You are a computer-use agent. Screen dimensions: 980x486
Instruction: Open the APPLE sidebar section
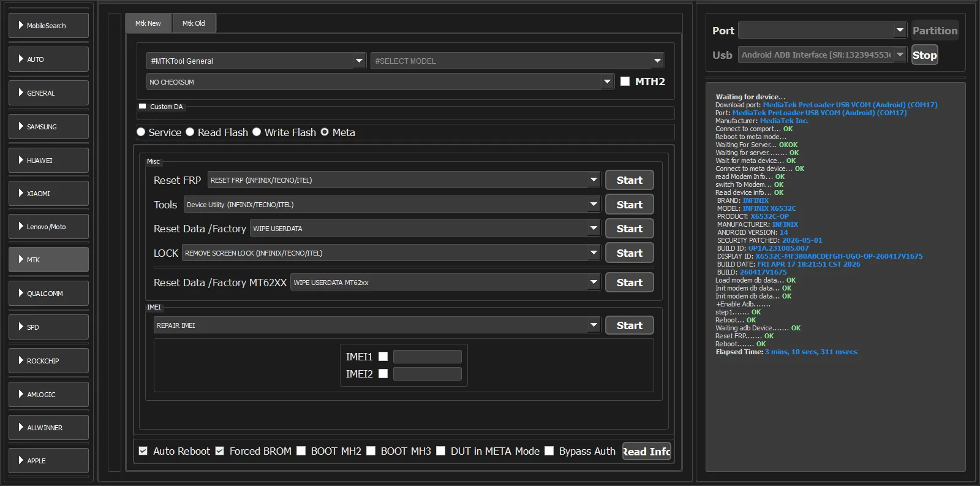click(48, 461)
